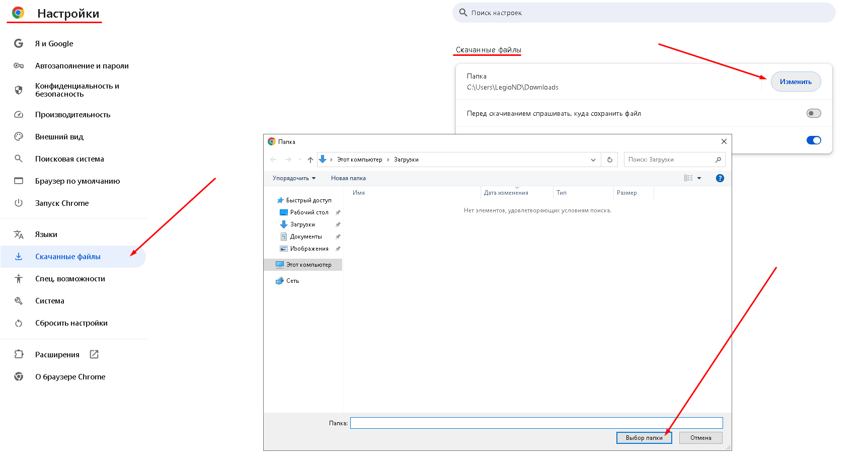
Task: Expand the chevron before Этот компьютер in the address bar
Action: 331,160
